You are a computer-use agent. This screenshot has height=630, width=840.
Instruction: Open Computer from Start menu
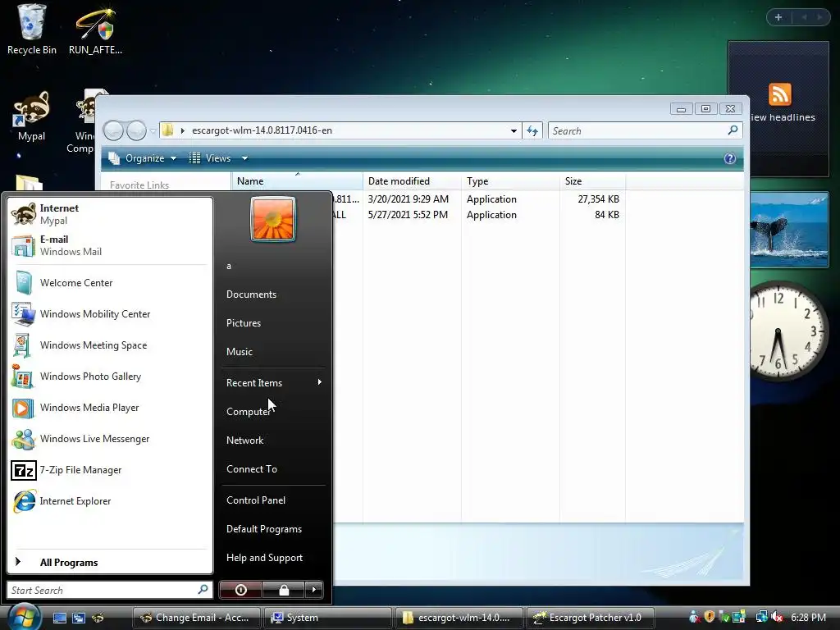273,412
